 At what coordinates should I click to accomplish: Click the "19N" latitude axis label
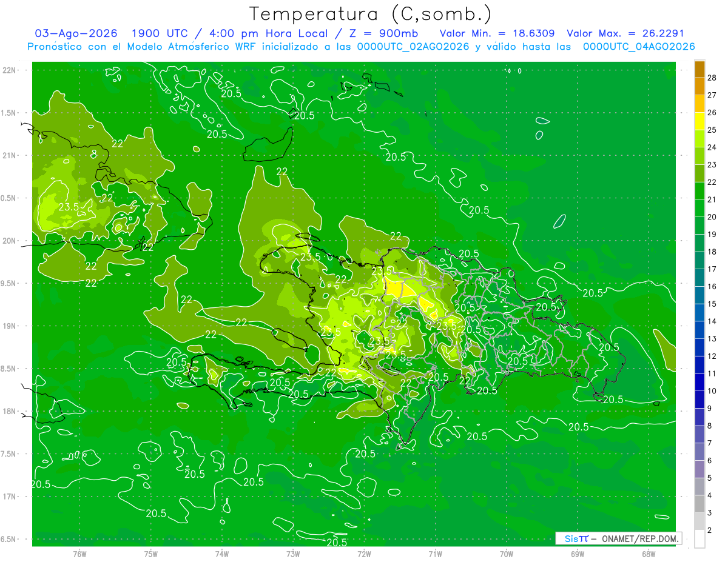tap(8, 326)
